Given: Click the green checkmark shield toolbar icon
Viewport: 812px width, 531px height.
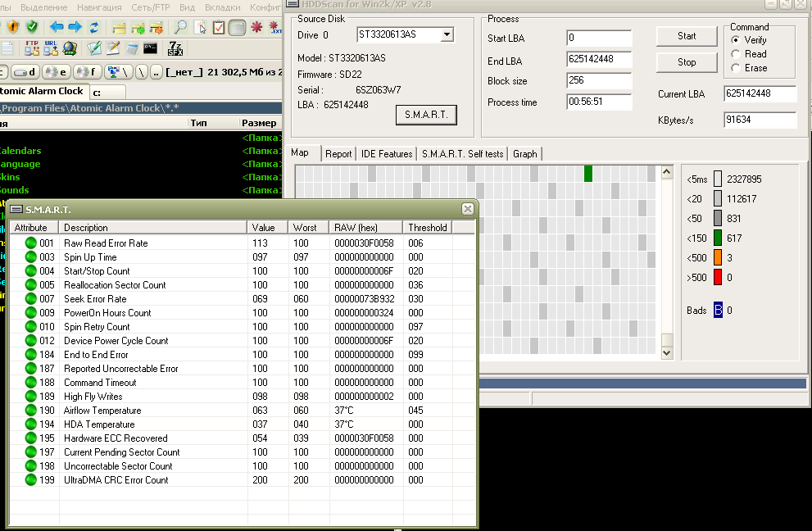Looking at the screenshot, I should [32, 27].
